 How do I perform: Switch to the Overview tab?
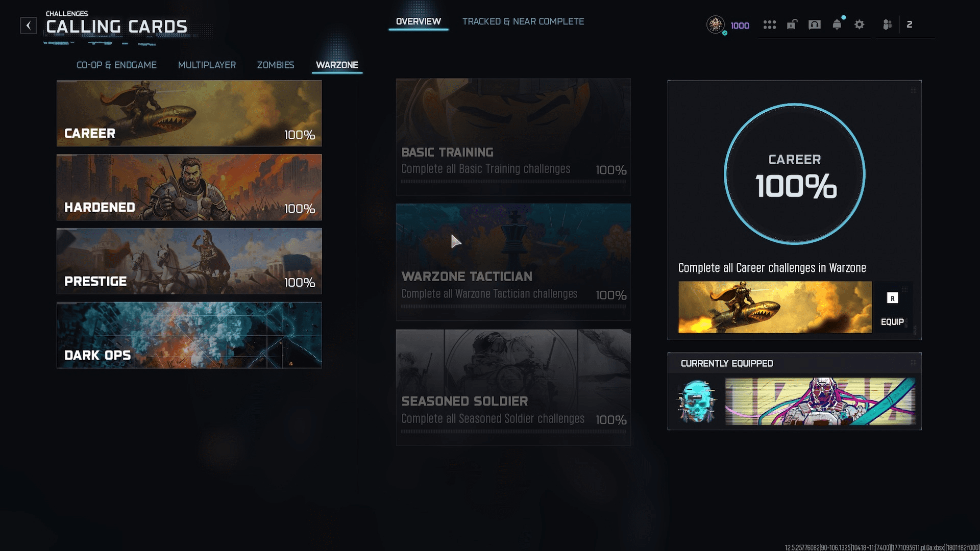418,21
